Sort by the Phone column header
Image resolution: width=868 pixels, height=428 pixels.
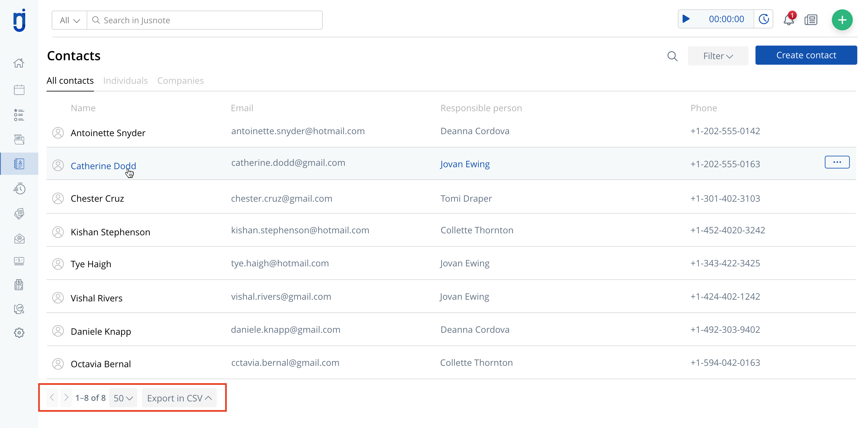click(x=704, y=108)
